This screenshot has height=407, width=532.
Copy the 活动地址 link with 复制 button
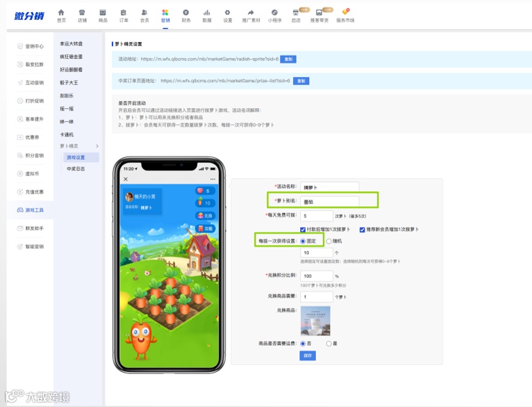[288, 59]
